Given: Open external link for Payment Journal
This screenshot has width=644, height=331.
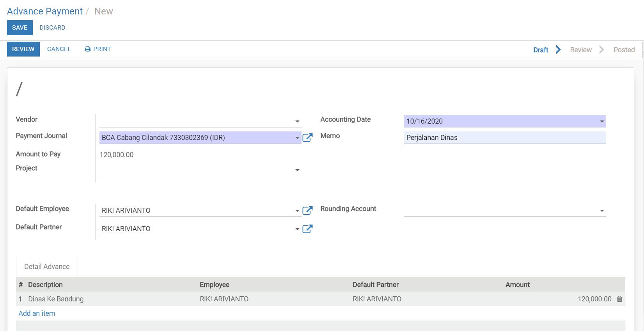Looking at the screenshot, I should tap(307, 138).
